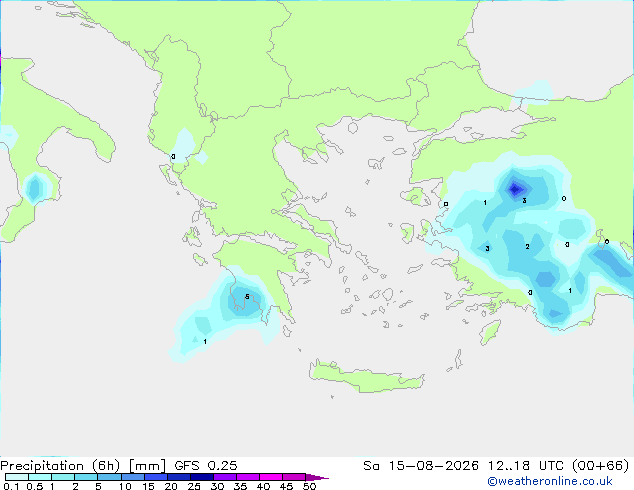The width and height of the screenshot is (634, 490).
Task: Pick the 10–15 mm legend swatch
Action: pyautogui.click(x=132, y=477)
